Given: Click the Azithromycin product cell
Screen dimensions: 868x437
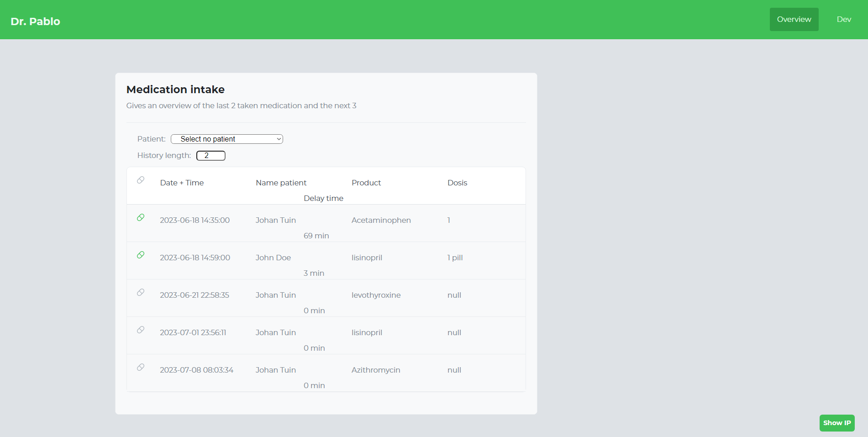Looking at the screenshot, I should [x=376, y=370].
